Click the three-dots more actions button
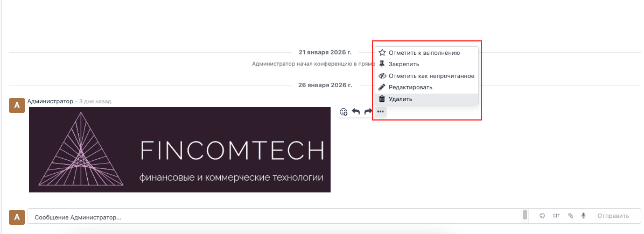 (x=380, y=112)
